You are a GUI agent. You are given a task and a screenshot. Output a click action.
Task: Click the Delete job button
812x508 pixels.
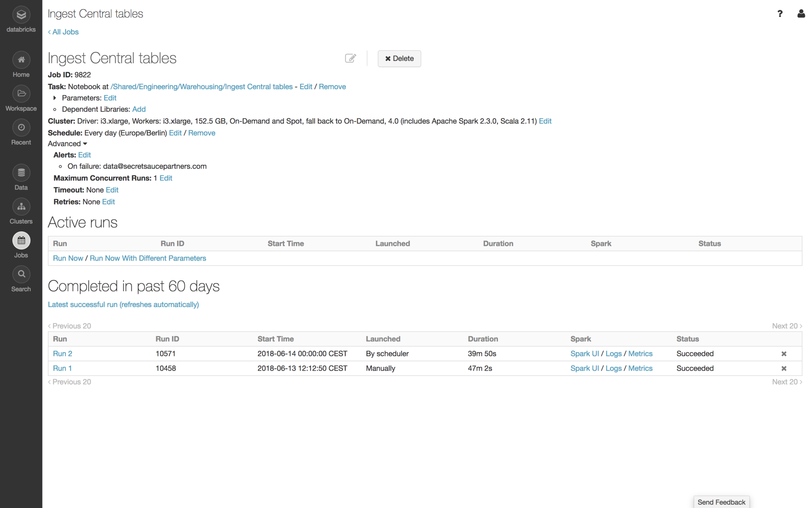[x=399, y=59]
